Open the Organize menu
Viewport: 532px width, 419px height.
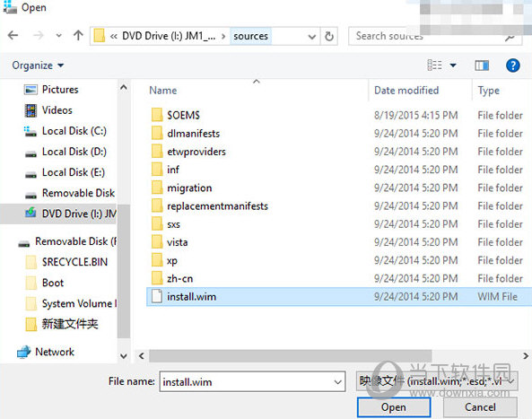point(38,65)
